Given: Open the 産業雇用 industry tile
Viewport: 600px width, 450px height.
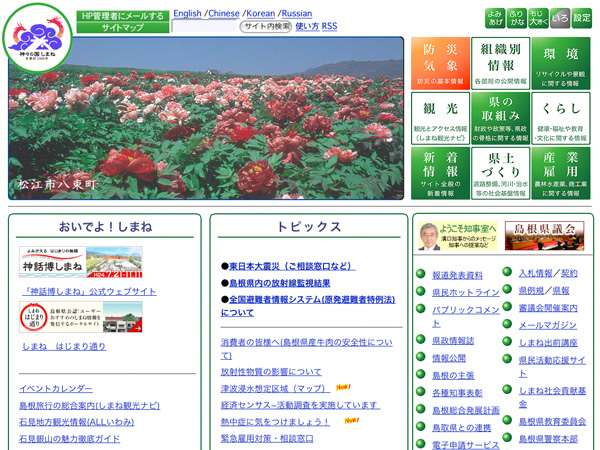Looking at the screenshot, I should [562, 173].
